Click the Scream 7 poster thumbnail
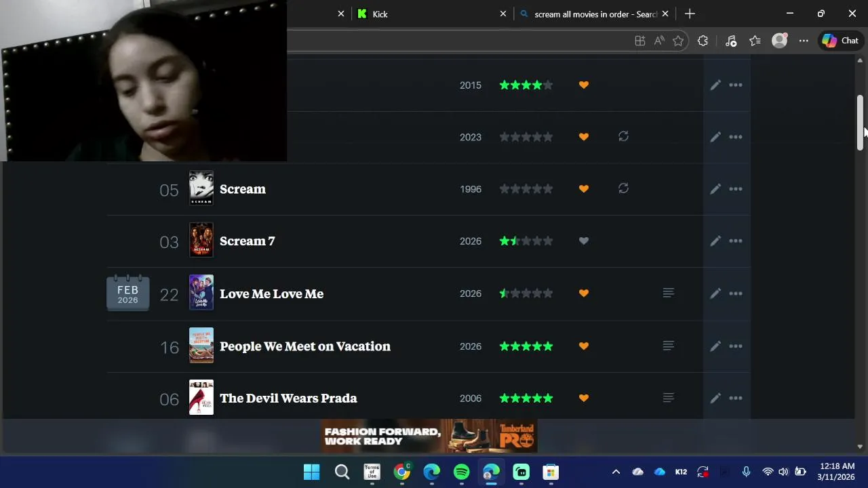Screen dimensions: 868x488 click(201, 240)
